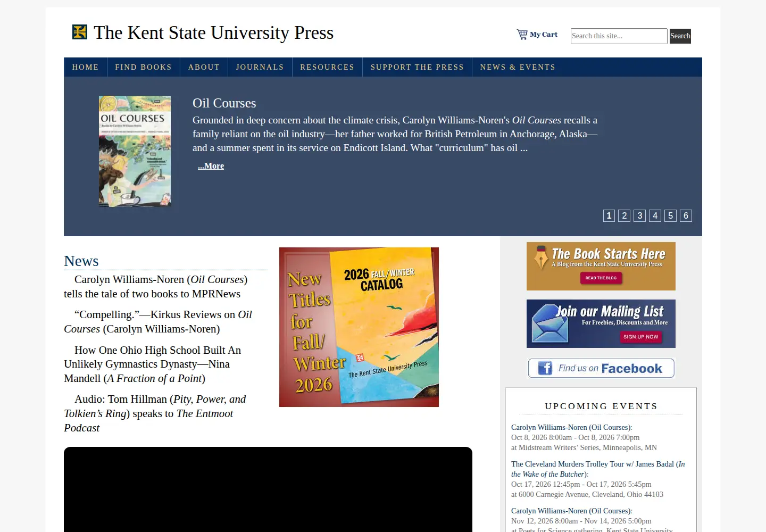The image size is (766, 532).
Task: Click the Find us on Facebook button
Action: [x=601, y=368]
